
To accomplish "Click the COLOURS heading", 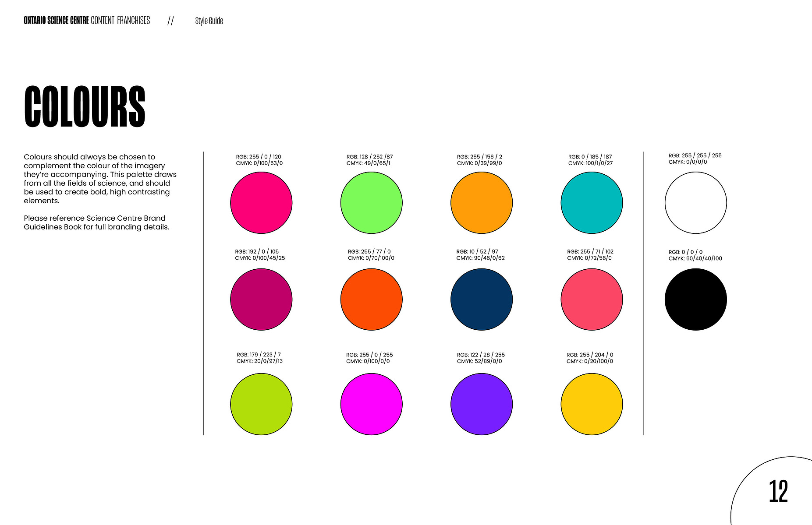I will [x=85, y=107].
